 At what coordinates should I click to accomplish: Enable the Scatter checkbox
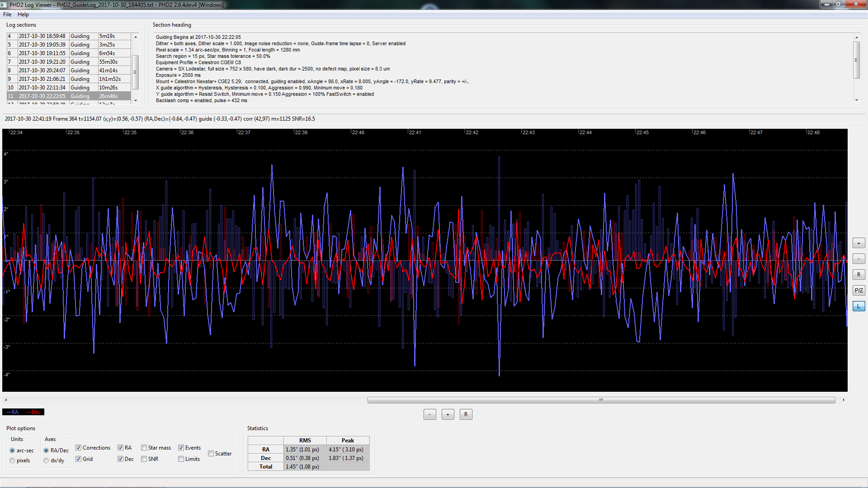211,454
